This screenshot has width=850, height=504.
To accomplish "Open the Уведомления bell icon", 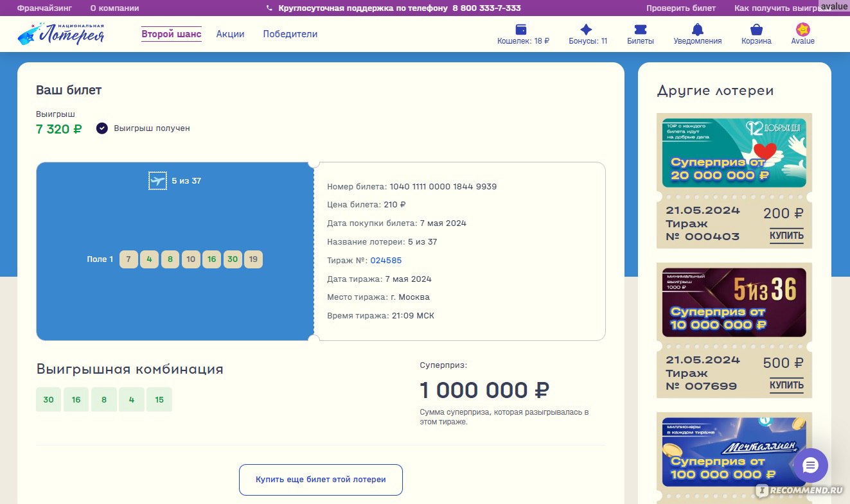I will pos(698,30).
